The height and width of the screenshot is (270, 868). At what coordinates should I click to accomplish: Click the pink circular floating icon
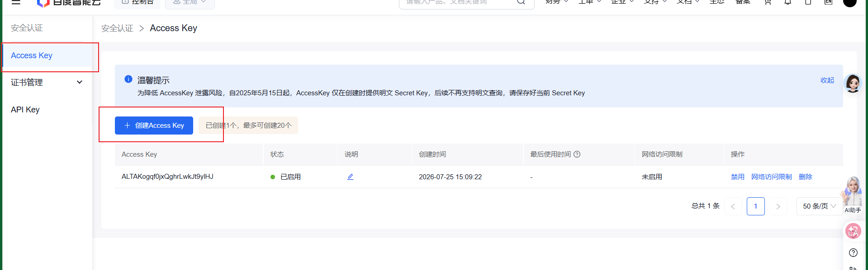point(853,231)
